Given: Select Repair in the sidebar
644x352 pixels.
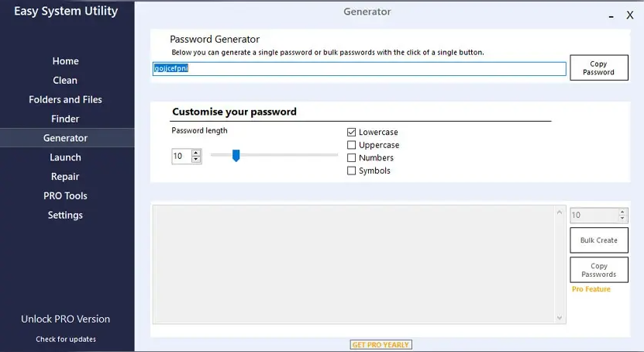Looking at the screenshot, I should click(x=65, y=177).
